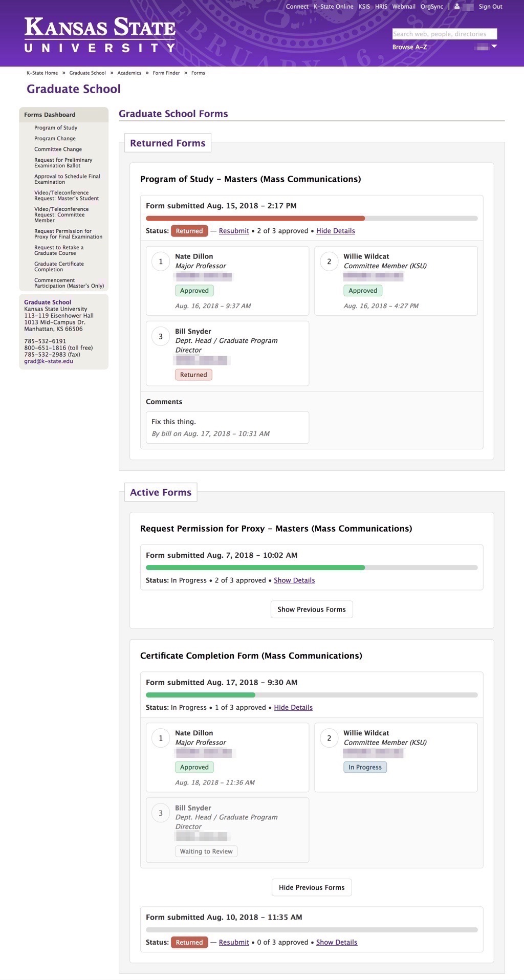Go to Form Finder breadcrumb

(166, 73)
